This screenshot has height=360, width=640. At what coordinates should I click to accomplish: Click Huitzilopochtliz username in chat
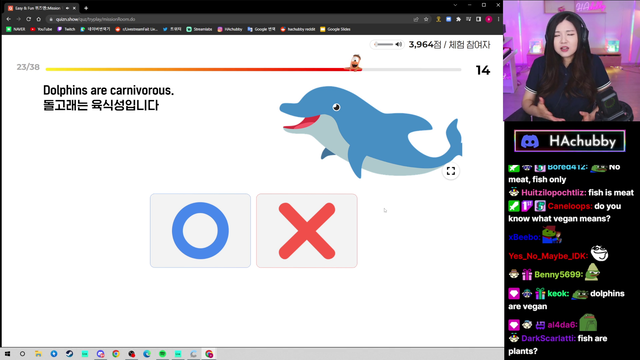553,193
